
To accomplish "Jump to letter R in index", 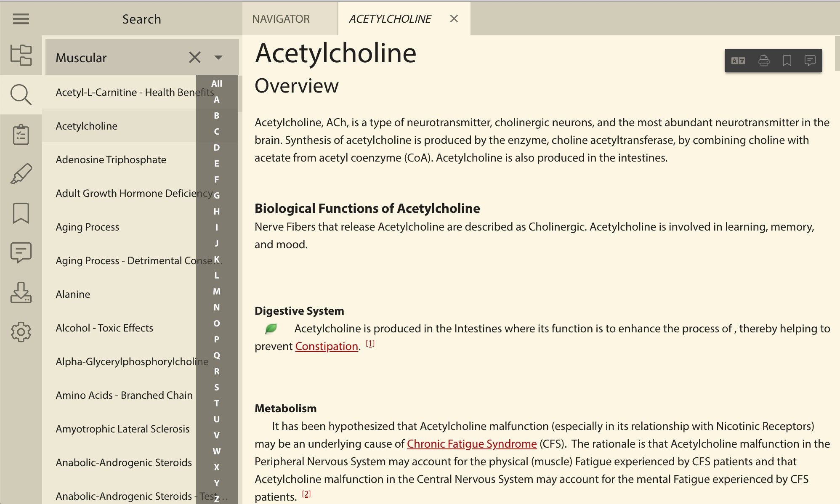I will click(217, 371).
